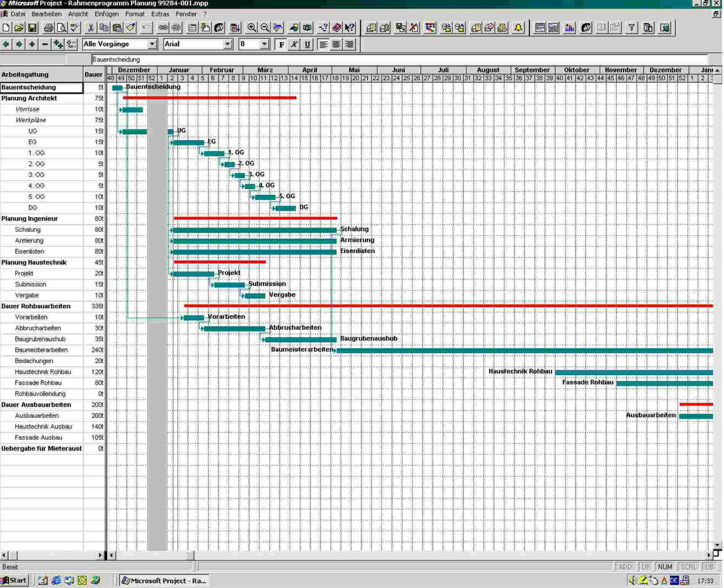Toggle underline formatting with U button
This screenshot has height=588, width=724.
coord(307,44)
